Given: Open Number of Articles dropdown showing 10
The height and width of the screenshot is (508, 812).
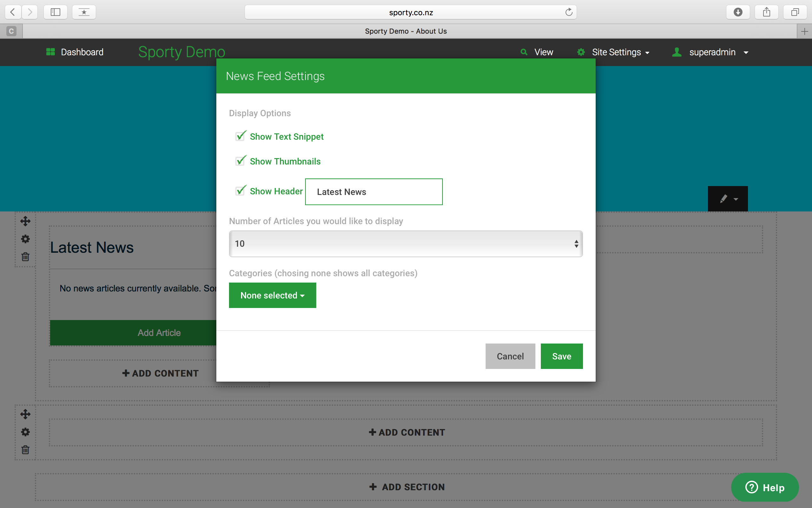Looking at the screenshot, I should (x=406, y=244).
